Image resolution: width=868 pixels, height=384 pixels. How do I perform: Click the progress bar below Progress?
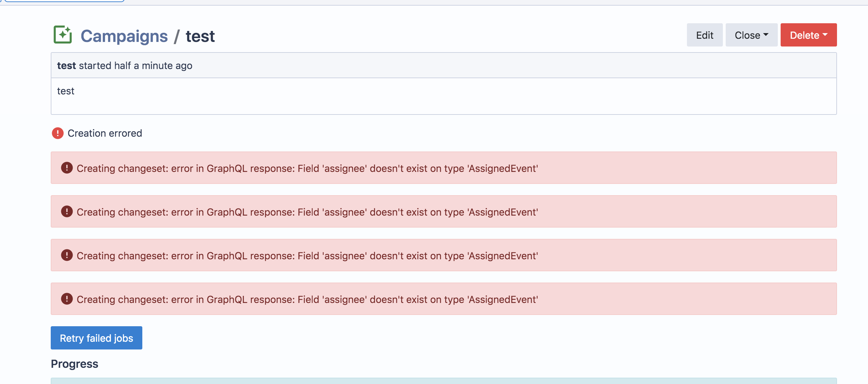click(x=444, y=381)
